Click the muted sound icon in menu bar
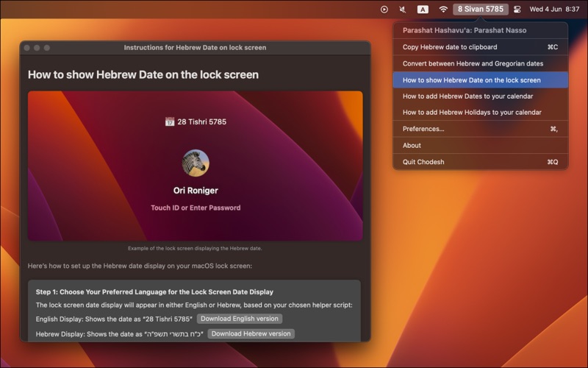588x368 pixels. (403, 10)
